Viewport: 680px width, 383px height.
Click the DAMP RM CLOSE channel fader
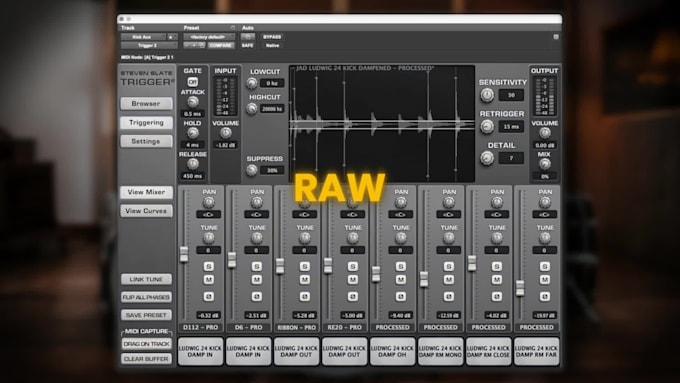472,263
